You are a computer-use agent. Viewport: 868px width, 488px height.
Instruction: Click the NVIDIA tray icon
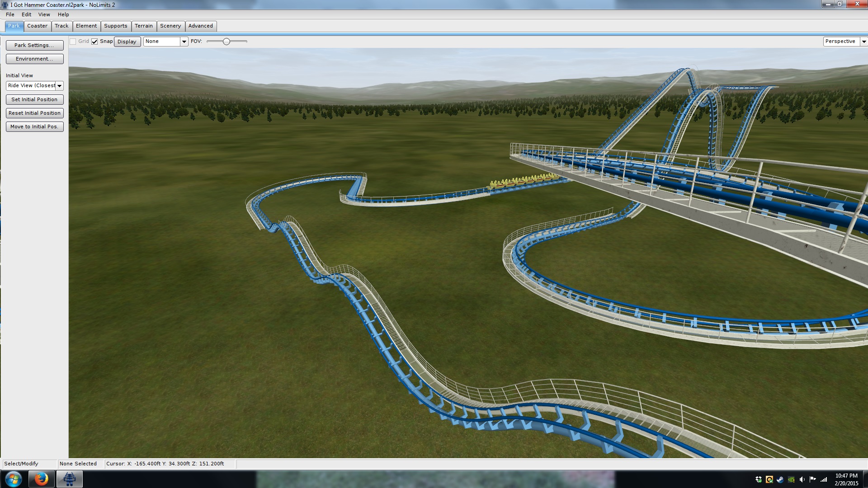coord(791,479)
